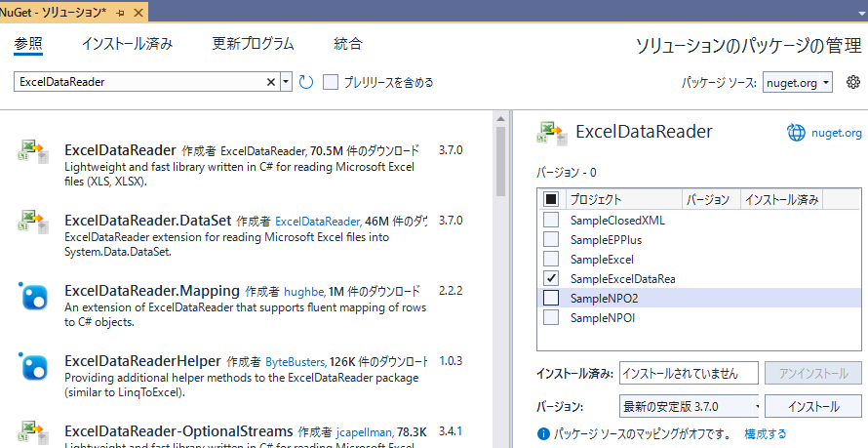
Task: Switch to インストール済み tab
Action: coord(128,44)
